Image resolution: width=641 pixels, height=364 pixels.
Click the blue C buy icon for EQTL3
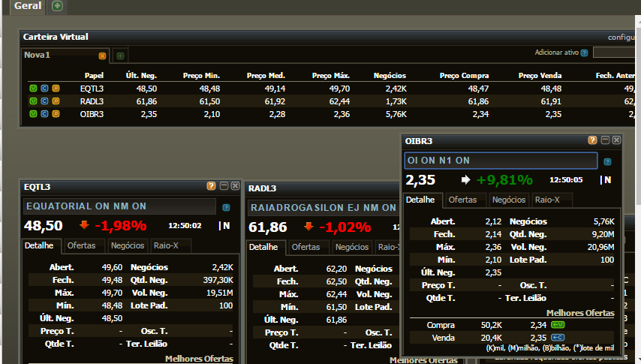pos(44,89)
